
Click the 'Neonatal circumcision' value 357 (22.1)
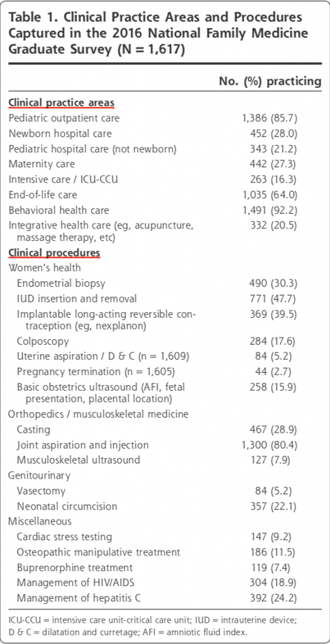coord(273,506)
